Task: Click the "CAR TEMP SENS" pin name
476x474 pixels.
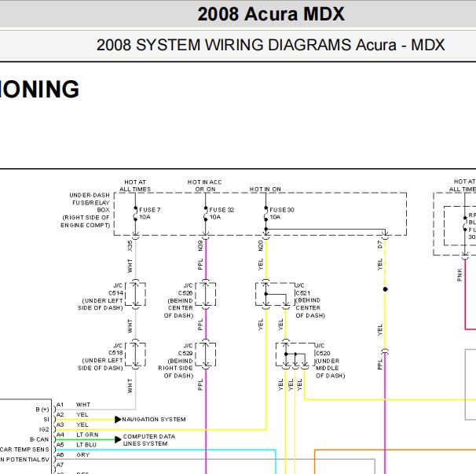Action: pyautogui.click(x=24, y=450)
